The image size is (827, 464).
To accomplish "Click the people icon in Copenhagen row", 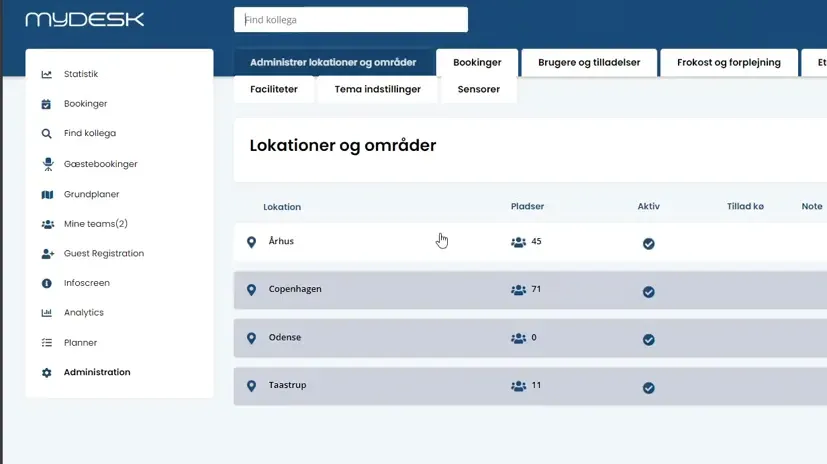I will coord(518,290).
